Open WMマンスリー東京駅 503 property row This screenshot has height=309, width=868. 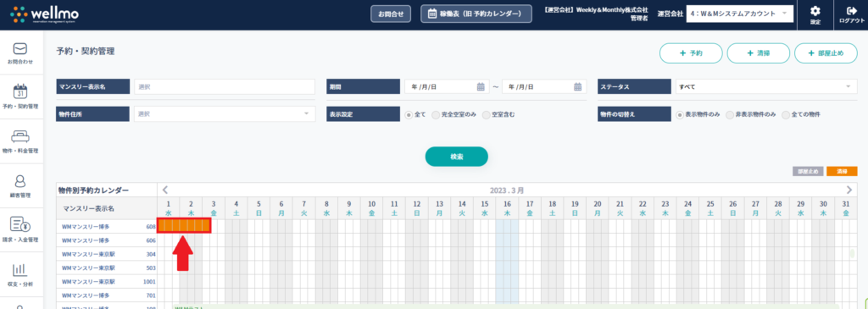click(x=107, y=268)
